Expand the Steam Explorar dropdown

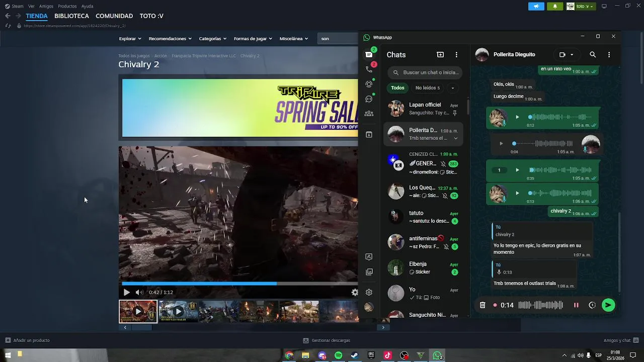coord(130,39)
